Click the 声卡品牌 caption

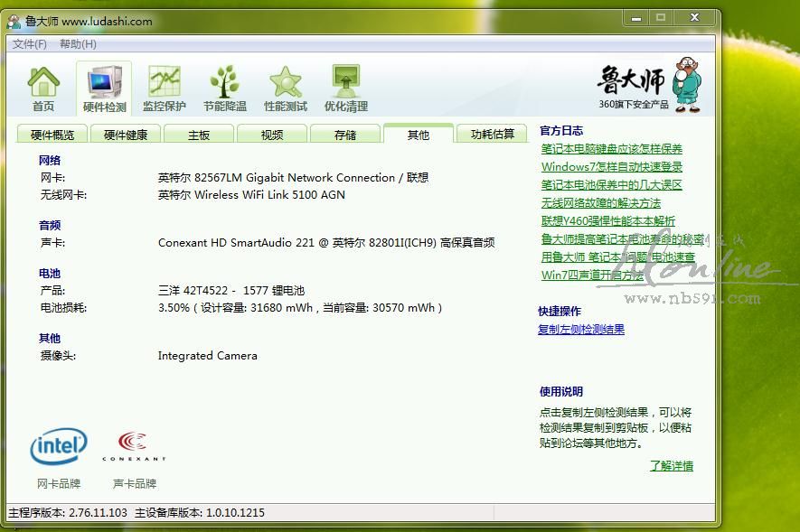(x=134, y=483)
